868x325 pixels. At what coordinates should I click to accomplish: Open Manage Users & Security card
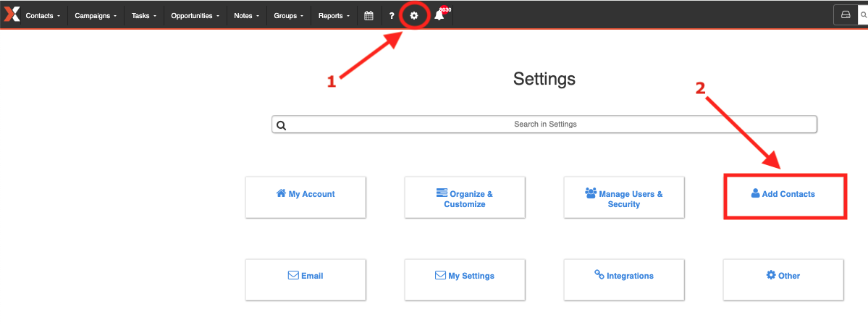click(624, 197)
